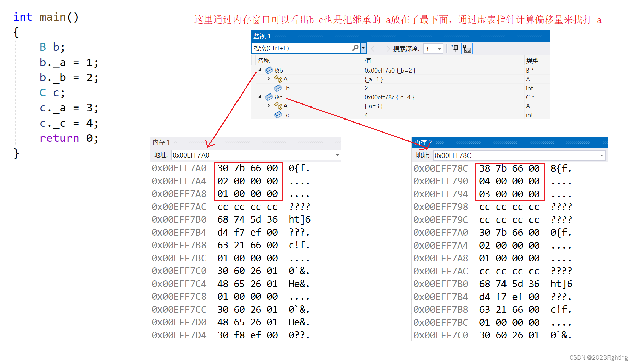Click code line 'c._c = 4;'
633x364 pixels.
pos(69,123)
